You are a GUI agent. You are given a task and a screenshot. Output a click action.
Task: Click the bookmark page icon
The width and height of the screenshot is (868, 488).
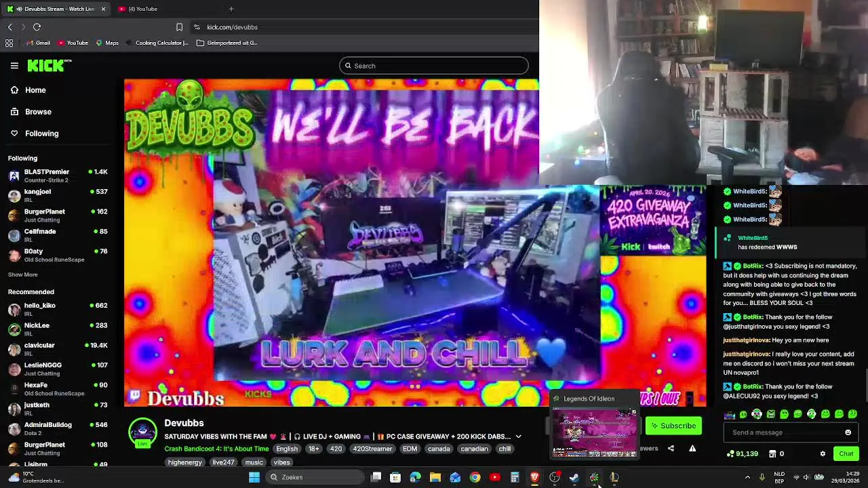pos(179,27)
